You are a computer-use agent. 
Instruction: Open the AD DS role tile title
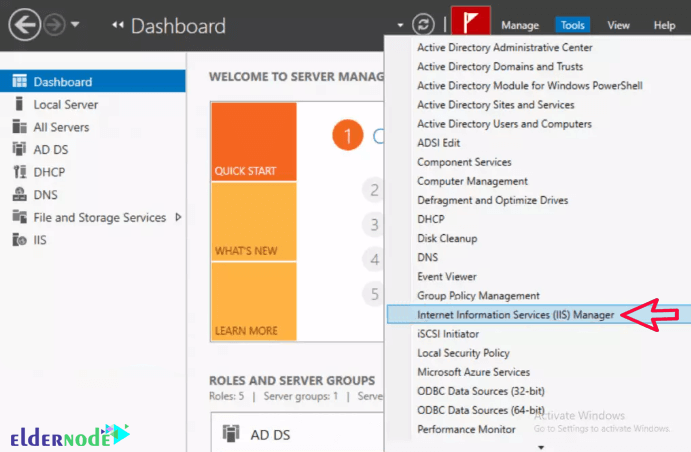tap(270, 435)
